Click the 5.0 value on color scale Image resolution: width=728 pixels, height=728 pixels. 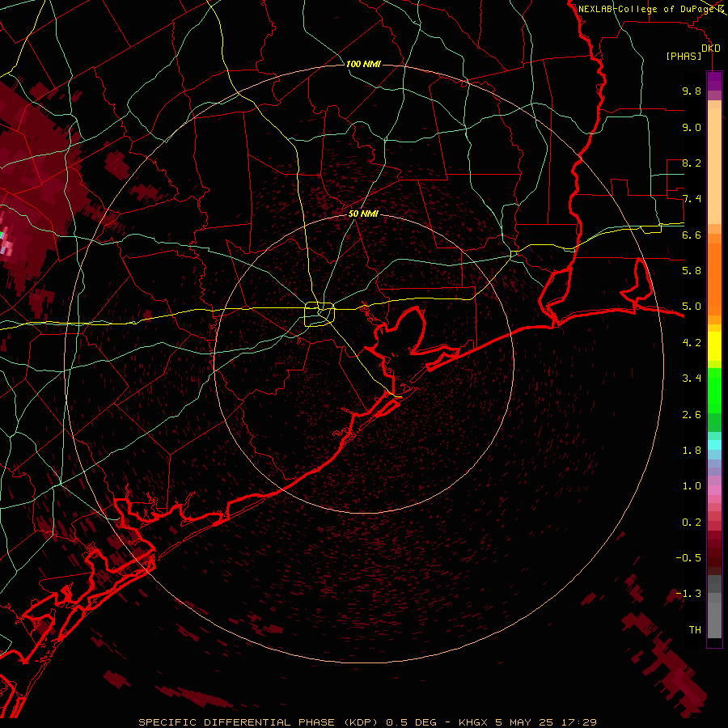click(692, 307)
